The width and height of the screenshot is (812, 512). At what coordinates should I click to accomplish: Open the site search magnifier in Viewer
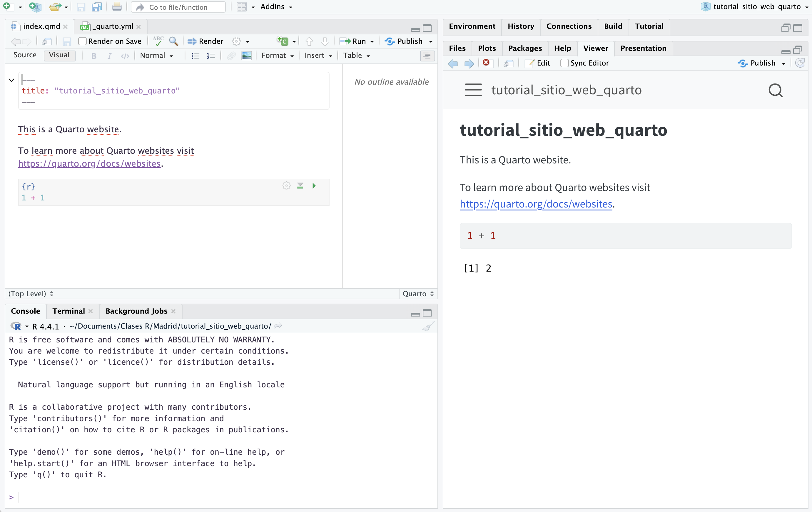(x=775, y=90)
